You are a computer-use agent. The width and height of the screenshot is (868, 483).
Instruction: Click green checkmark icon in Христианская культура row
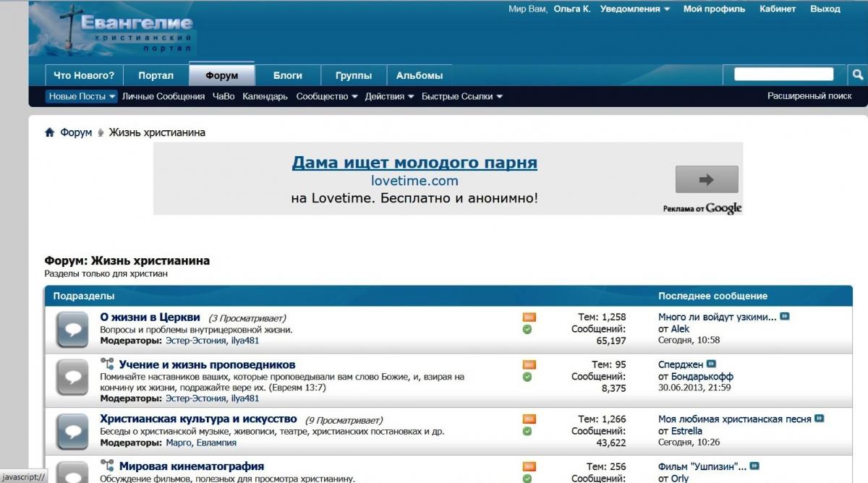tap(527, 431)
